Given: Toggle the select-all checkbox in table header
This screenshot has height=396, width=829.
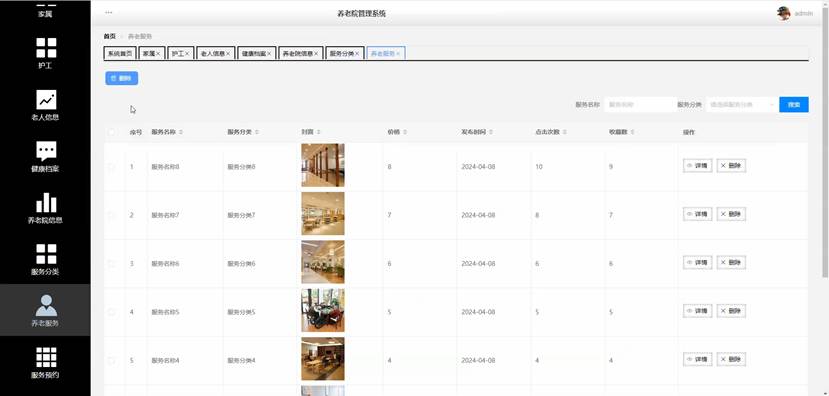Looking at the screenshot, I should coord(112,132).
